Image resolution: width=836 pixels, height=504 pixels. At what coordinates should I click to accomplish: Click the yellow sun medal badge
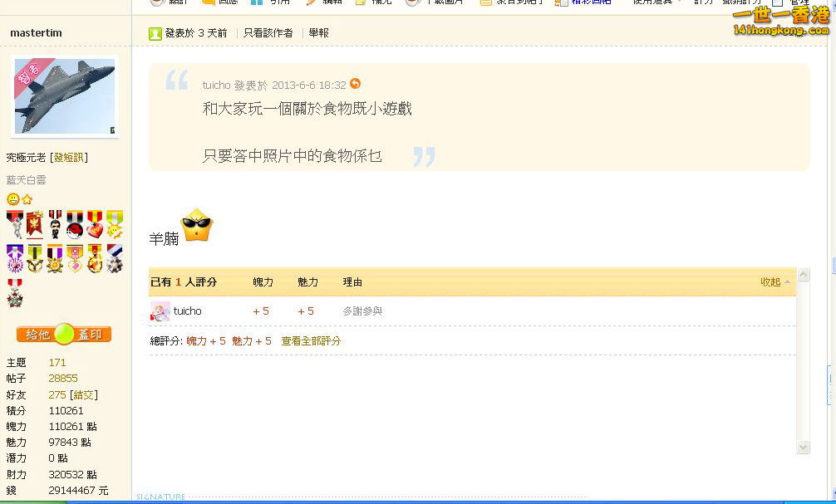coord(115,225)
